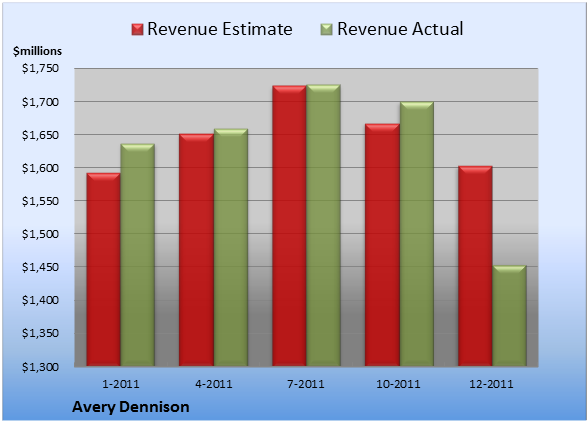Select the green actual bar for 4-2011
This screenshot has height=422, width=588.
coord(231,247)
